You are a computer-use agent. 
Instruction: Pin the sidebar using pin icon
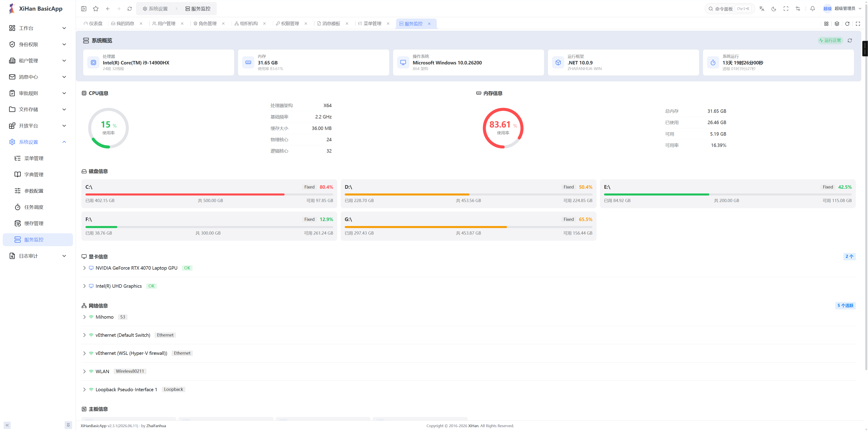(68, 425)
